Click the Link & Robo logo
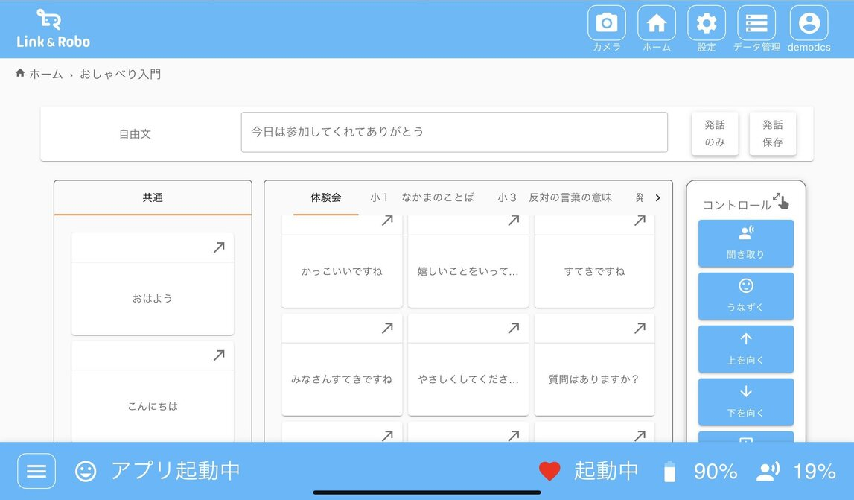This screenshot has height=500, width=854. point(53,28)
